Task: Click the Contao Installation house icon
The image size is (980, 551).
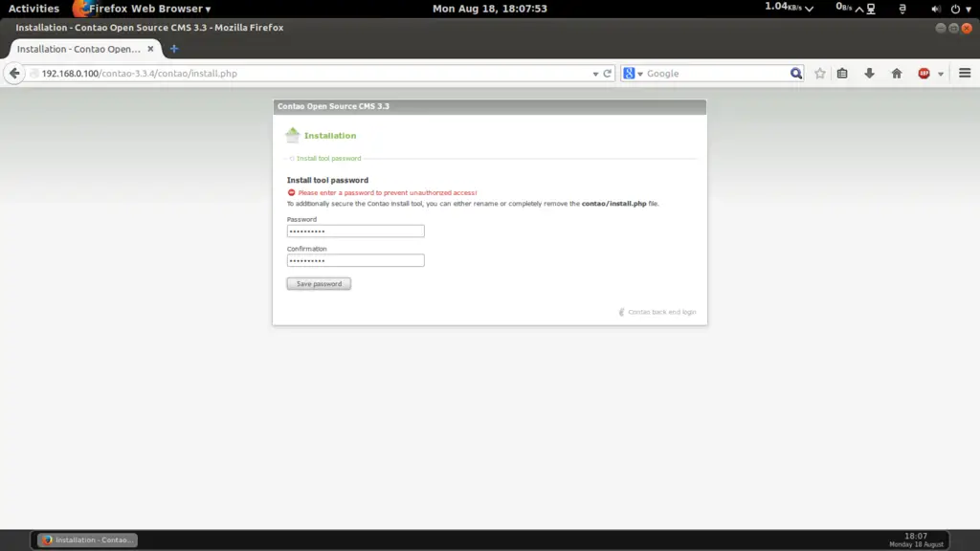Action: pos(293,135)
